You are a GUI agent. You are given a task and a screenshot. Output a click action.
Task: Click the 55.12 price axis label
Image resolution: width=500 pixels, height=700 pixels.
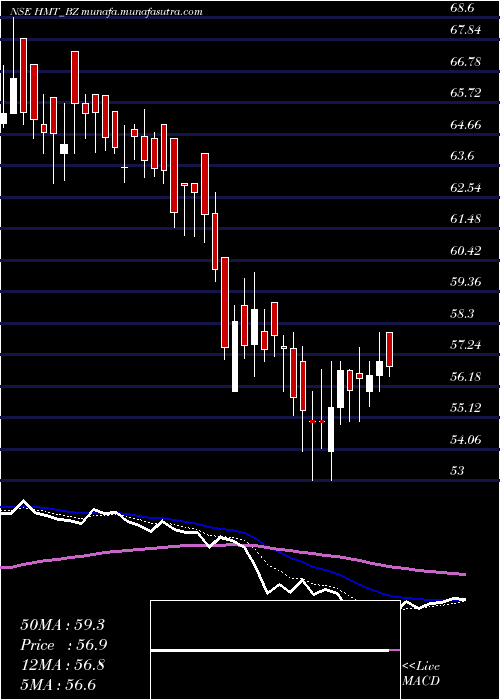465,408
